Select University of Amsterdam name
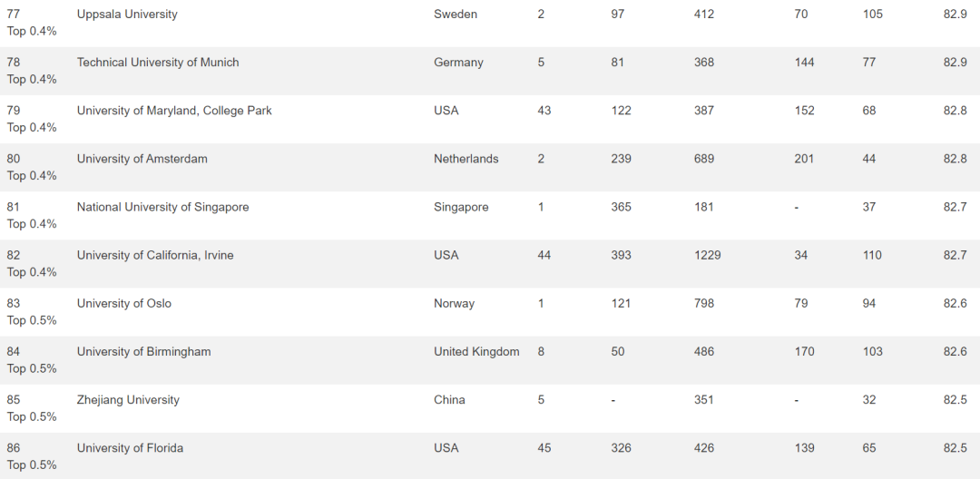980x479 pixels. click(142, 159)
